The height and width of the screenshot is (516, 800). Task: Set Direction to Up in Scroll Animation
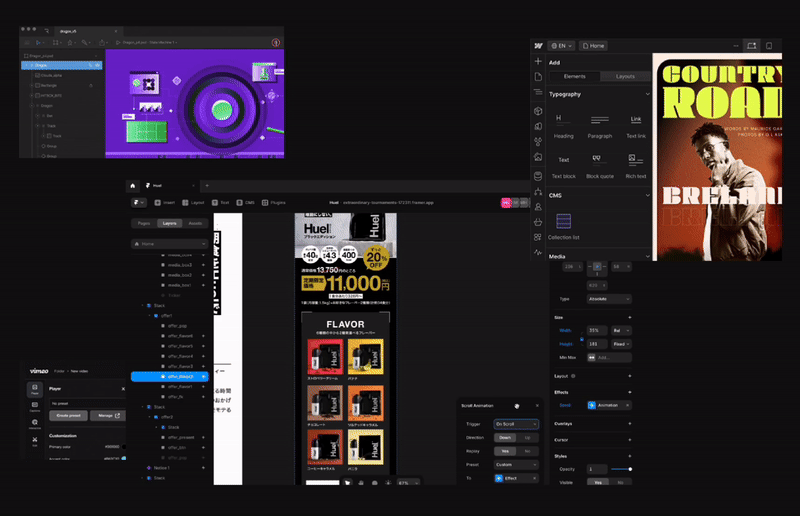pyautogui.click(x=527, y=438)
